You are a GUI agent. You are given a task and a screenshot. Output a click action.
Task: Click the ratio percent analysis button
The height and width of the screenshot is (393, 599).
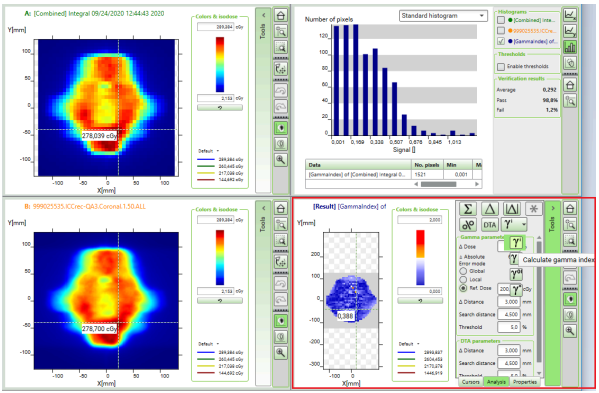point(468,225)
